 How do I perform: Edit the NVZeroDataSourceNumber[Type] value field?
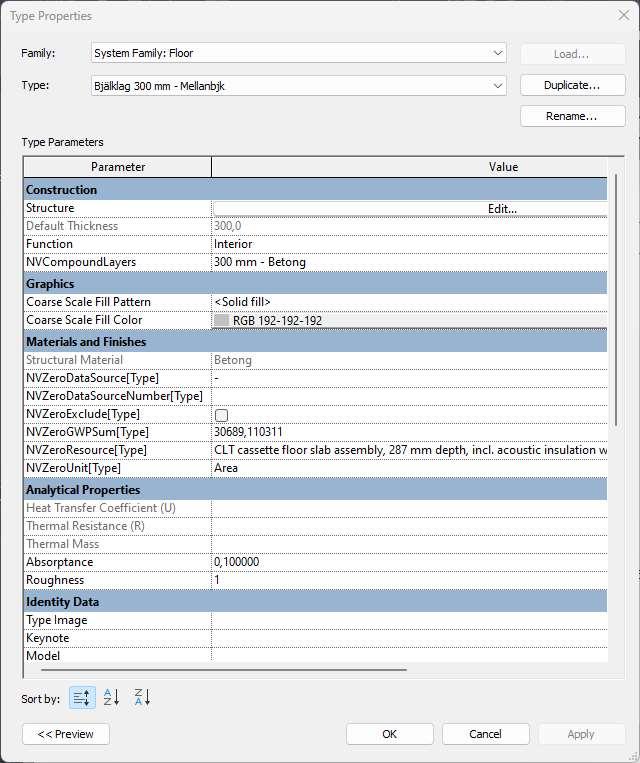(x=410, y=396)
